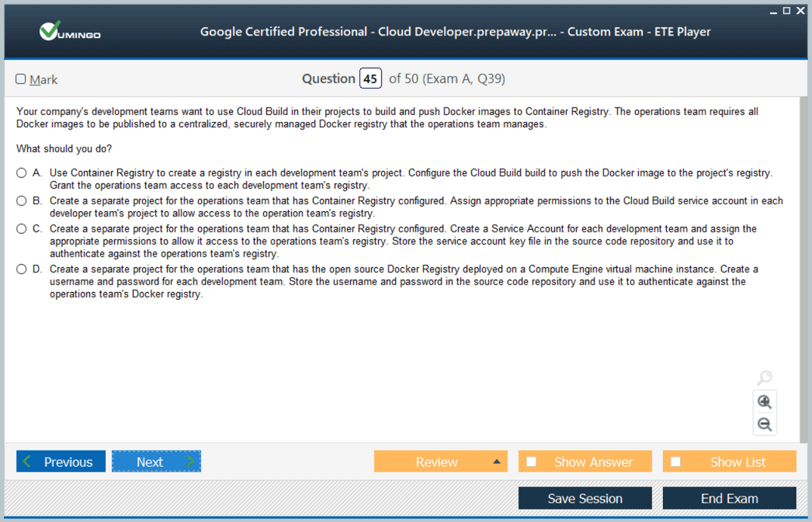The image size is (812, 522).
Task: Enable the Show Answer checkbox
Action: [532, 462]
